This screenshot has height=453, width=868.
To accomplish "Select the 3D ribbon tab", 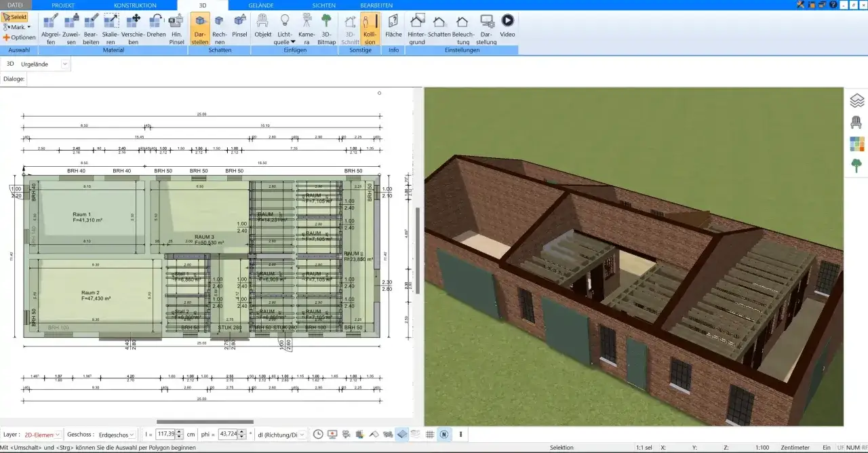I will point(203,5).
